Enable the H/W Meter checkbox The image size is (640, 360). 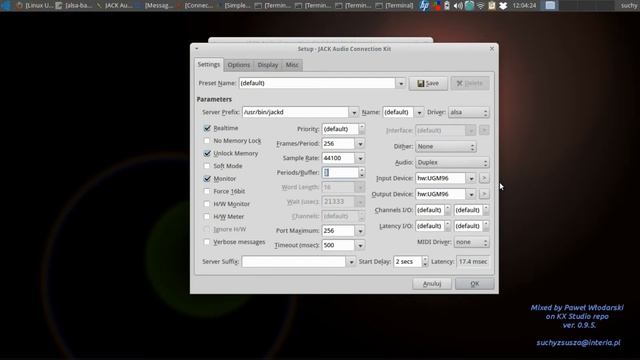(207, 217)
